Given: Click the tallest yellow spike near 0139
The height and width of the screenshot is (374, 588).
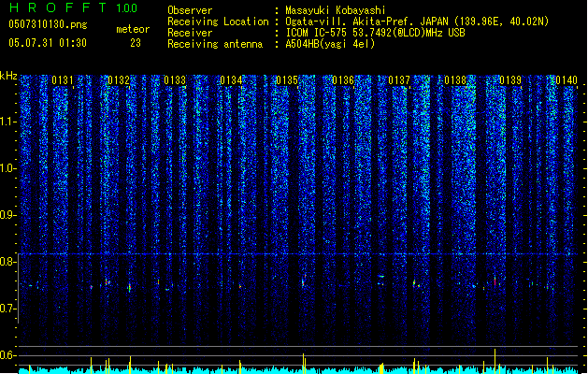Looking at the screenshot, I should click(x=495, y=361).
